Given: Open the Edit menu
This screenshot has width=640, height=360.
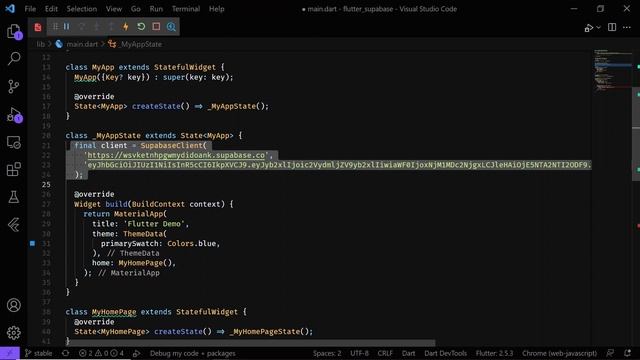Looking at the screenshot, I should [51, 9].
